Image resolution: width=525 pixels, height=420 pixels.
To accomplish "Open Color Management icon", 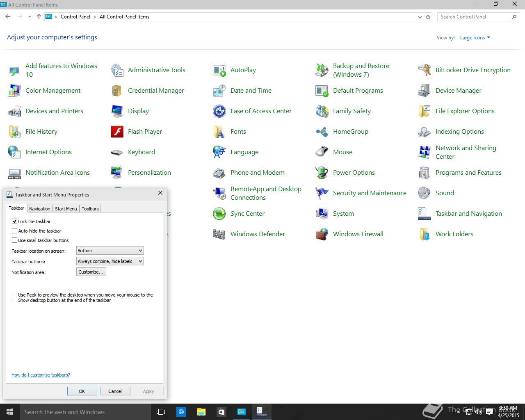I will 14,91.
